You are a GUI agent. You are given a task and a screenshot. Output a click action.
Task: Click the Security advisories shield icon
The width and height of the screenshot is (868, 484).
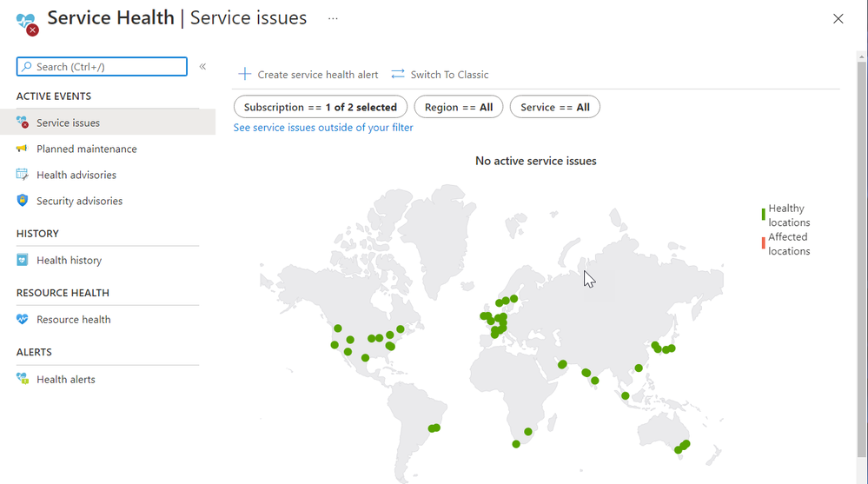(22, 201)
